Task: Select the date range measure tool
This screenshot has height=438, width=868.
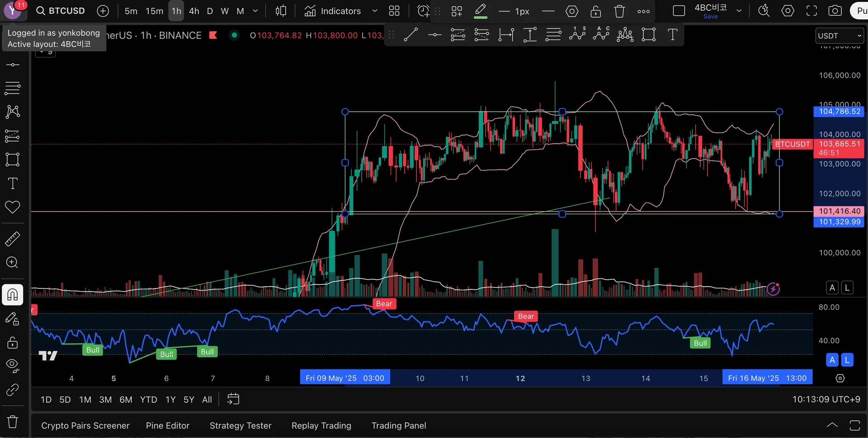Action: click(506, 35)
